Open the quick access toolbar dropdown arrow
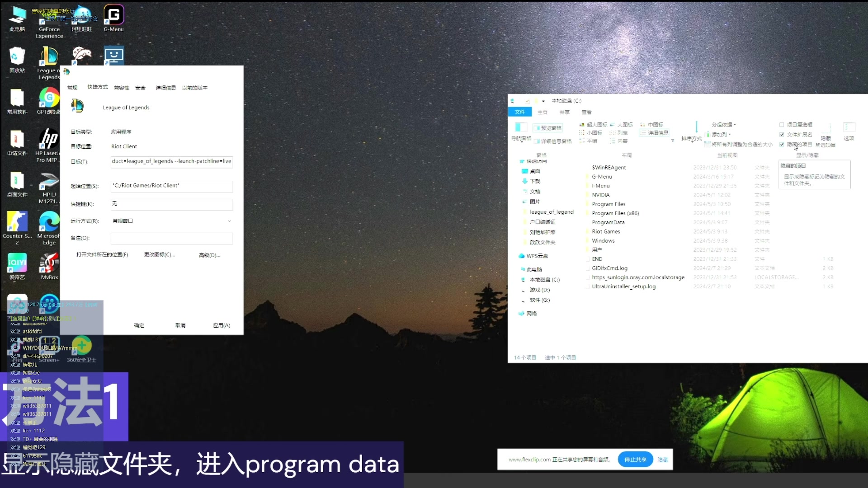This screenshot has width=868, height=488. click(x=543, y=101)
